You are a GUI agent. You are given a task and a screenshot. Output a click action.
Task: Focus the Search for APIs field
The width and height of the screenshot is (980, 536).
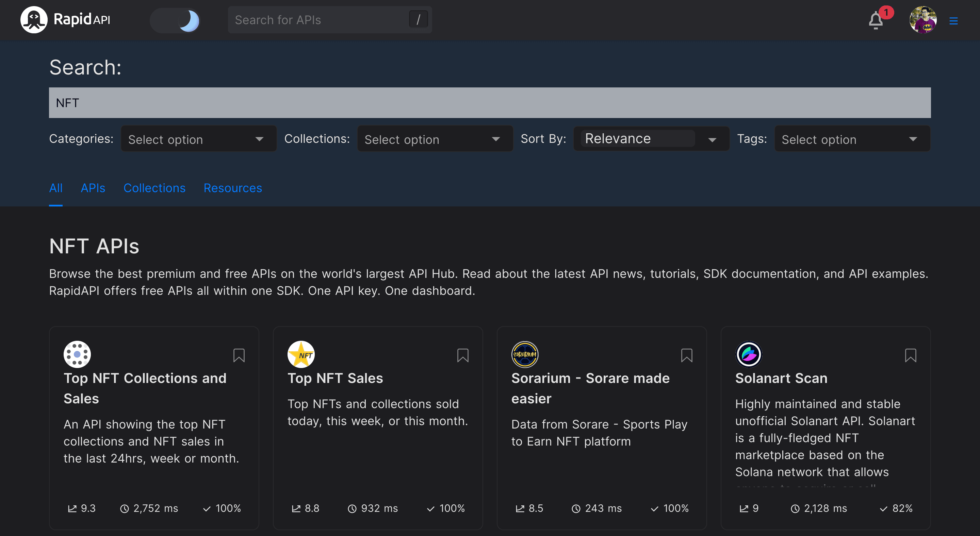tap(330, 20)
